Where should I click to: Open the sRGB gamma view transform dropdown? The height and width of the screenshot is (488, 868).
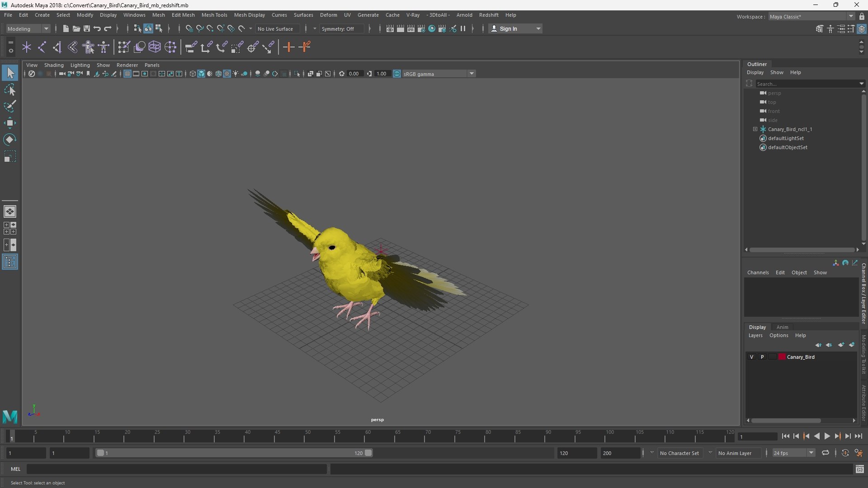[439, 74]
